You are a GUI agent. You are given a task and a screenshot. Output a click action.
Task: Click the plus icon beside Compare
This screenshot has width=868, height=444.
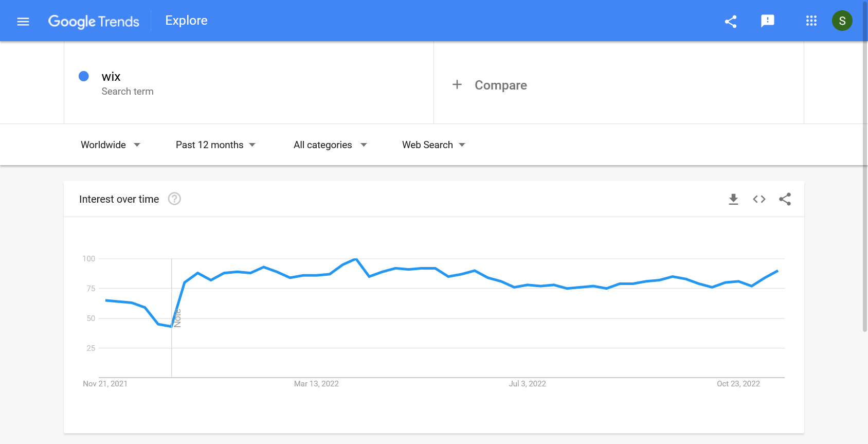tap(457, 84)
